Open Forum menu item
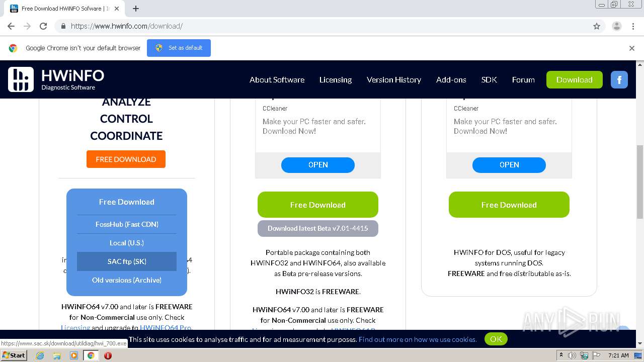This screenshot has height=362, width=644. [523, 79]
